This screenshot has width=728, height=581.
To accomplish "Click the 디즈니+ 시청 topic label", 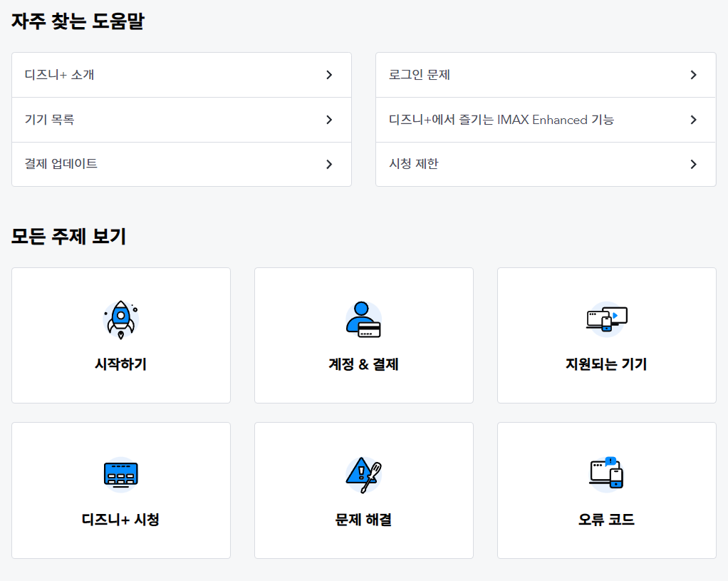I will (x=120, y=519).
